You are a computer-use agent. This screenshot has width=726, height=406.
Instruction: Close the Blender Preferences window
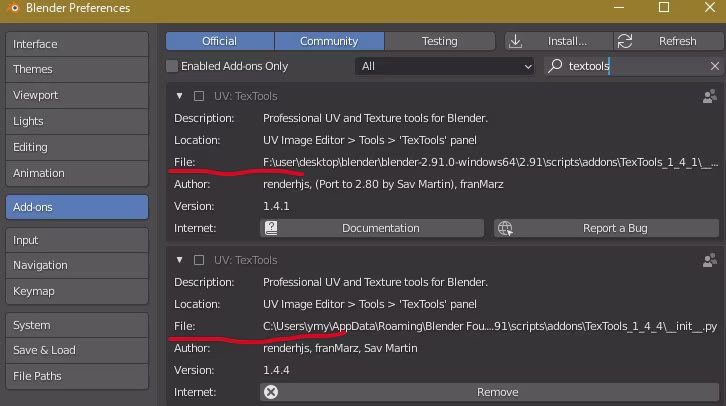(x=710, y=7)
